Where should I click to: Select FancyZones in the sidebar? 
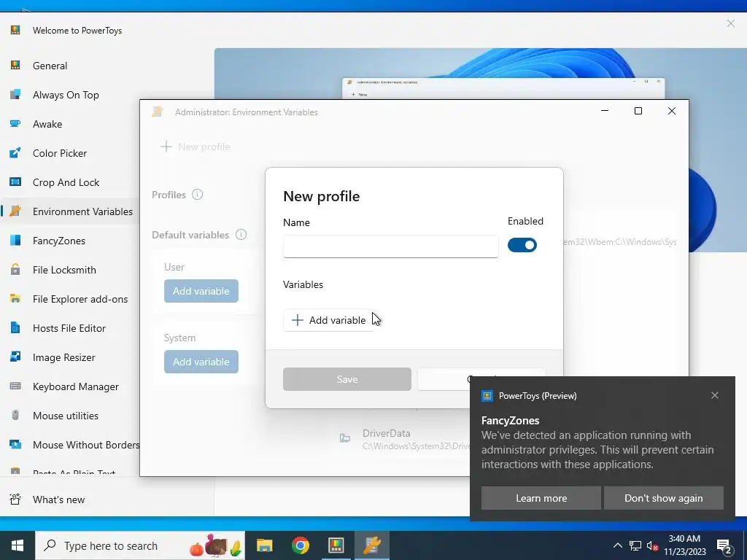coord(59,241)
